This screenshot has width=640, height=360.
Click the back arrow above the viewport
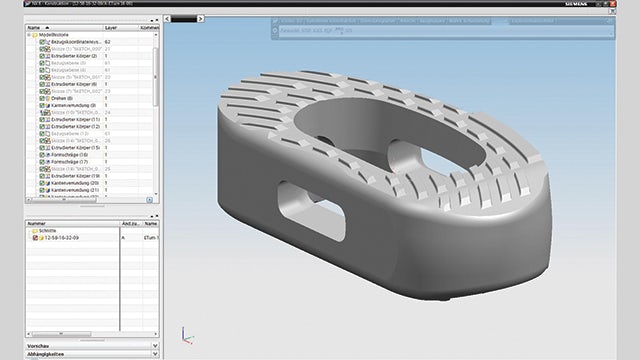(167, 19)
